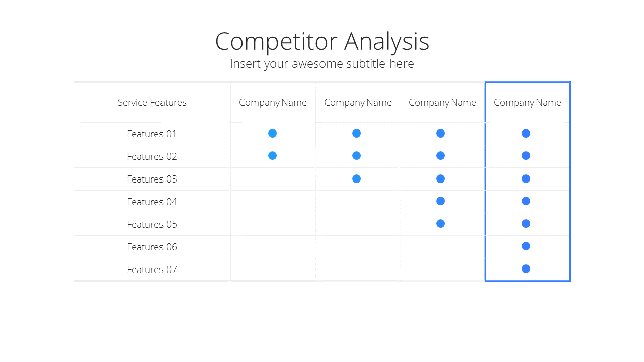Select the subtitle text below the title
The image size is (644, 362).
coord(322,64)
